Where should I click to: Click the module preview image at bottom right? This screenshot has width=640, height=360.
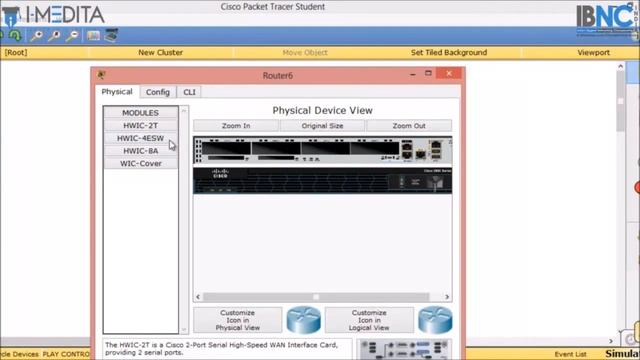click(x=404, y=349)
